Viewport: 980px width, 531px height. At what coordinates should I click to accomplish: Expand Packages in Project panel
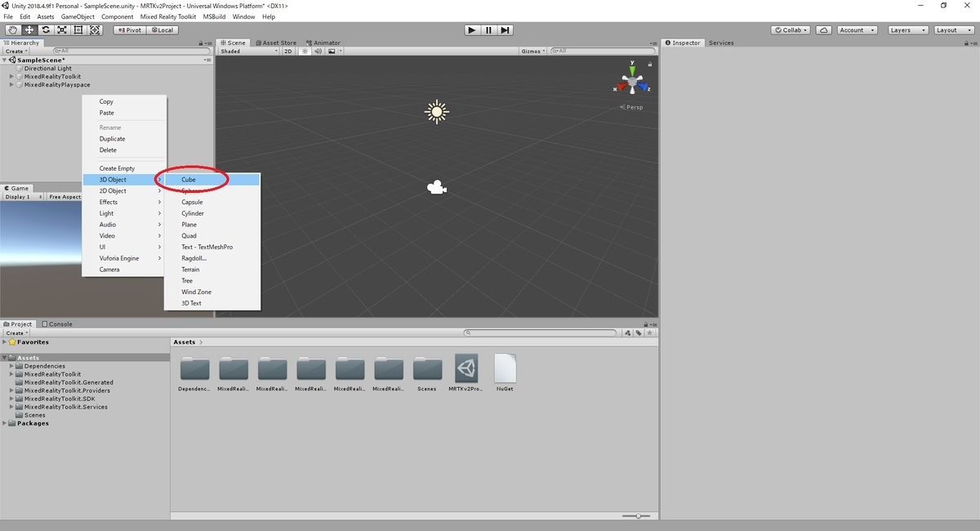[5, 423]
